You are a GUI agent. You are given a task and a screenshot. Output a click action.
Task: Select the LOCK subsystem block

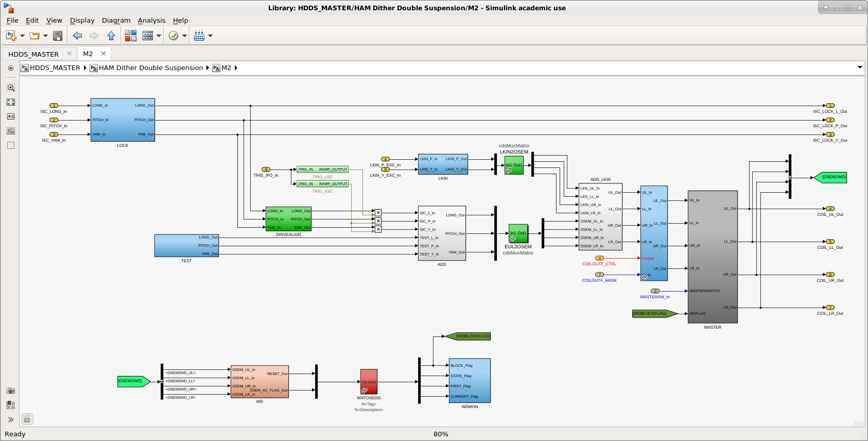123,120
